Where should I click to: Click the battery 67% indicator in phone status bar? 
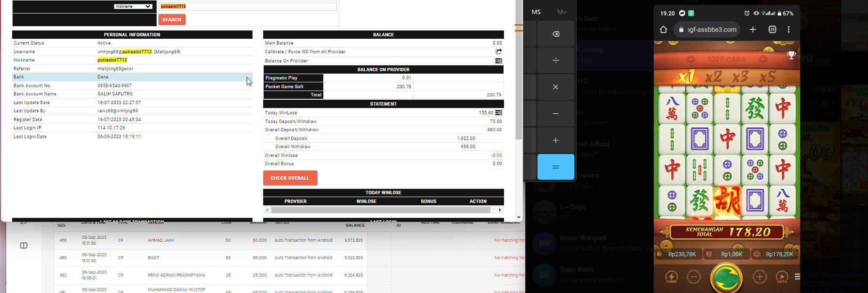coord(786,13)
